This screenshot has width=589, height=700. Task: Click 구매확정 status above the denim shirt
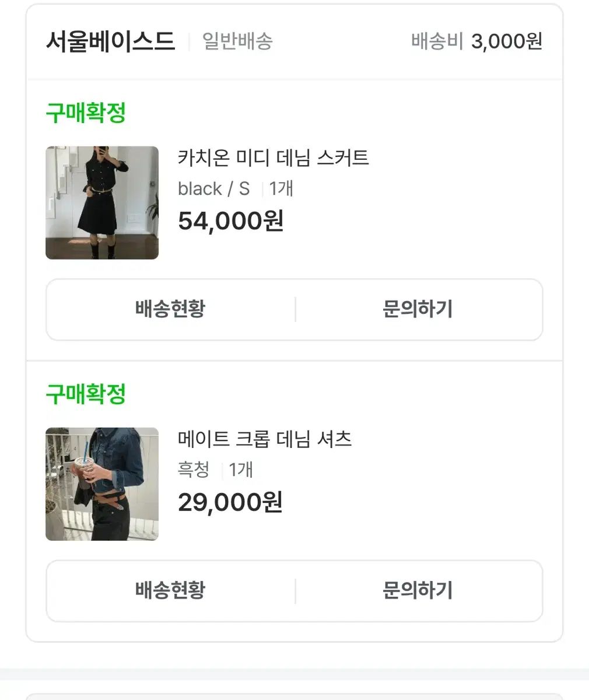pyautogui.click(x=86, y=394)
